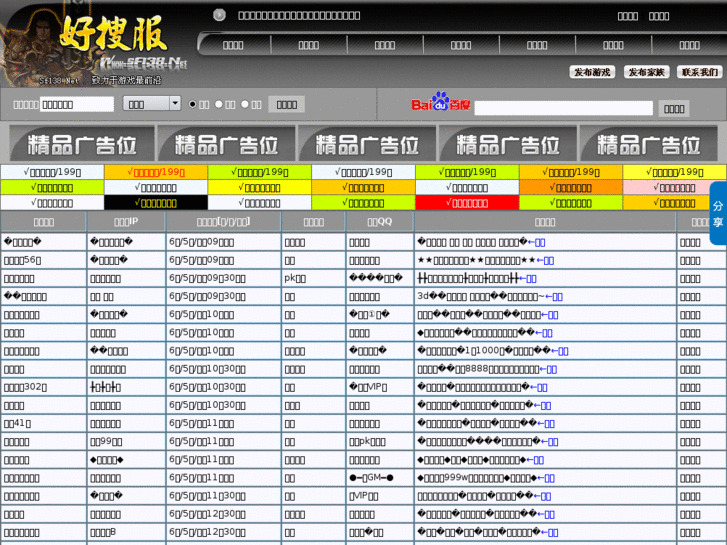This screenshot has height=545, width=727.
Task: Click the 发布游戏 button
Action: pos(593,72)
